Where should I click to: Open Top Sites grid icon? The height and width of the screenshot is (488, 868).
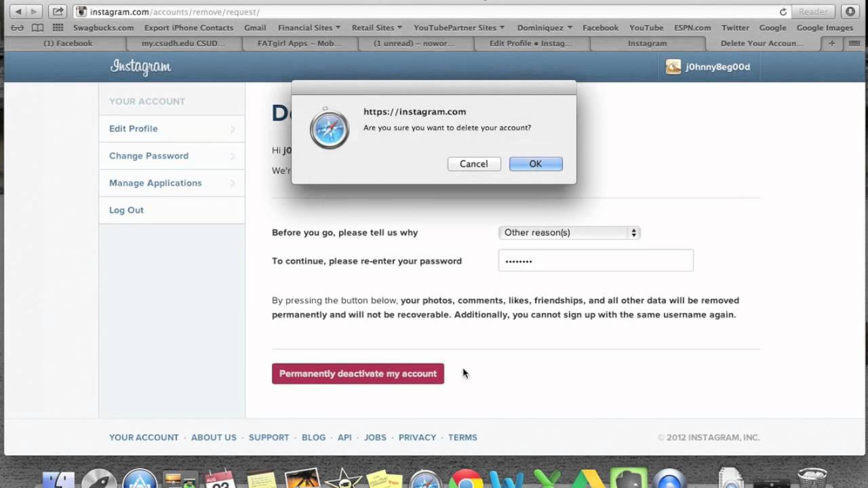pos(58,28)
